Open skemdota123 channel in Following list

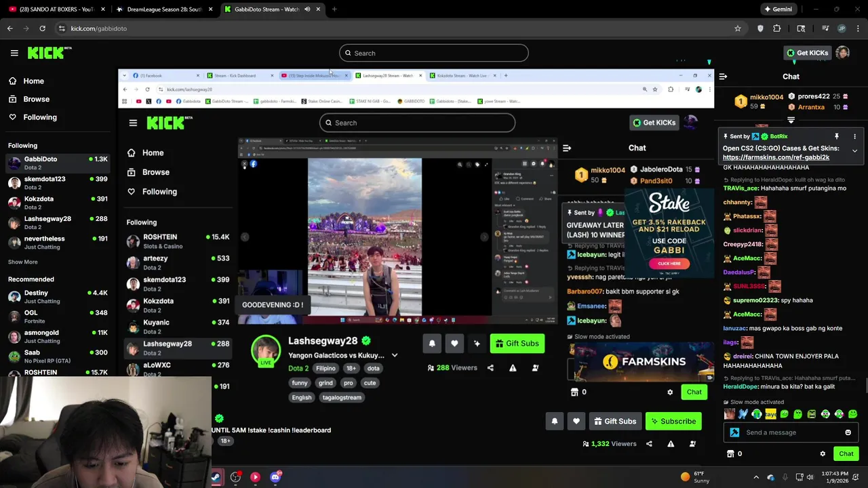pos(58,182)
